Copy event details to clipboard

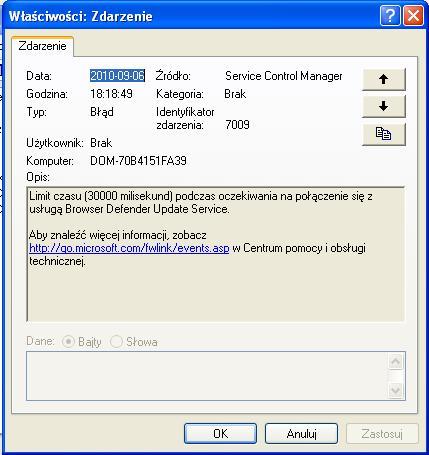(x=384, y=134)
